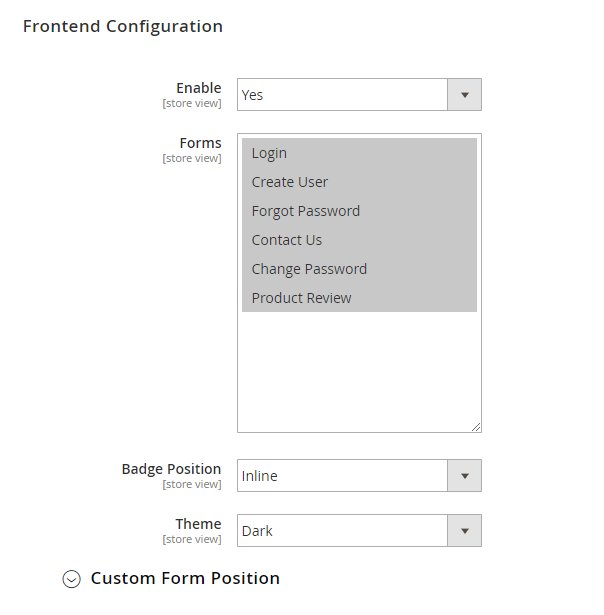
Task: Click the Theme field label
Action: [198, 524]
